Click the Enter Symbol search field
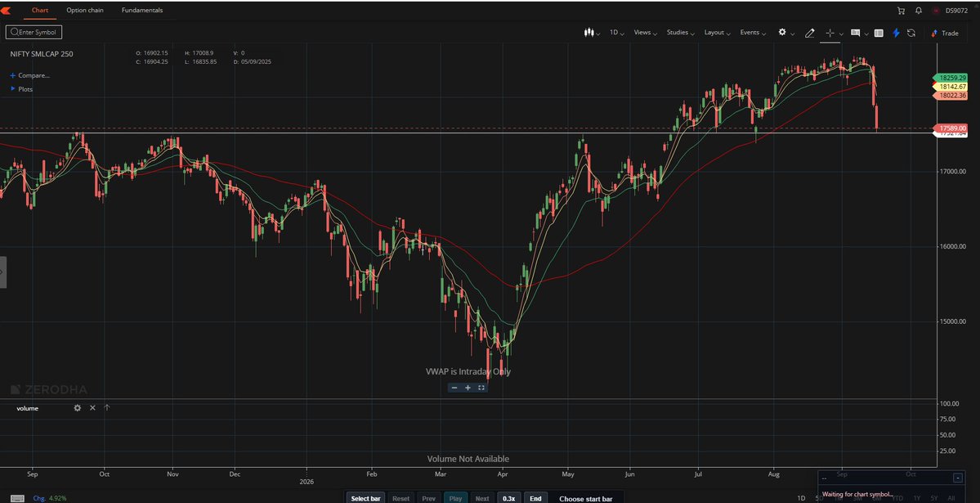 pos(34,32)
